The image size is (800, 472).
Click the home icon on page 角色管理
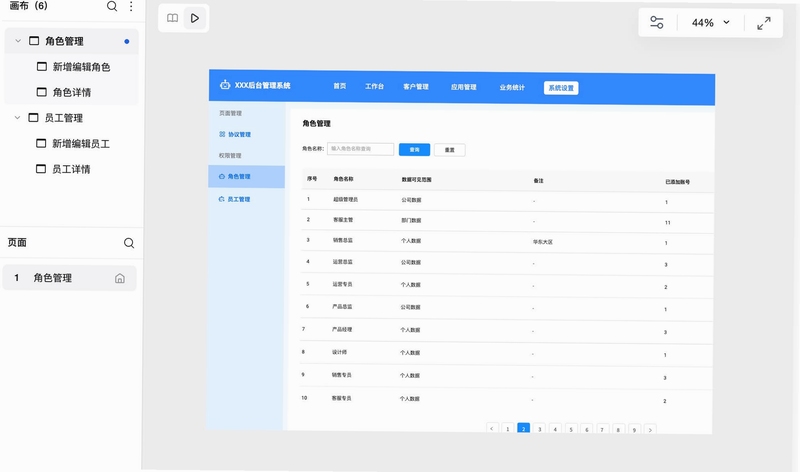click(x=119, y=278)
